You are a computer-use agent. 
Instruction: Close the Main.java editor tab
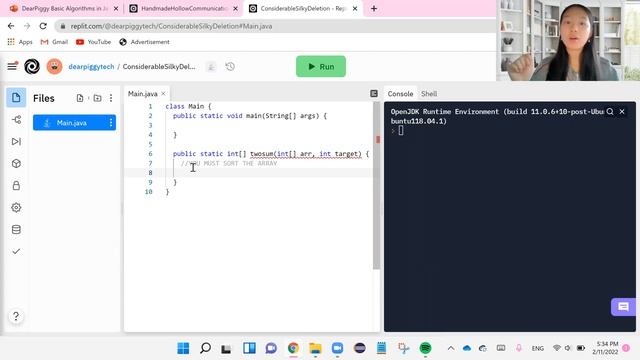pos(163,93)
